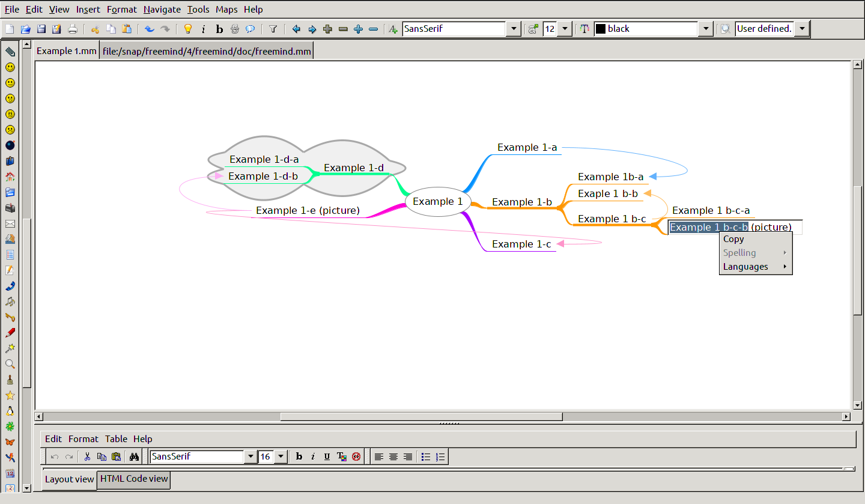Screen dimensions: 865x504
Task: Undo with the blue arrow icon
Action: pyautogui.click(x=149, y=29)
